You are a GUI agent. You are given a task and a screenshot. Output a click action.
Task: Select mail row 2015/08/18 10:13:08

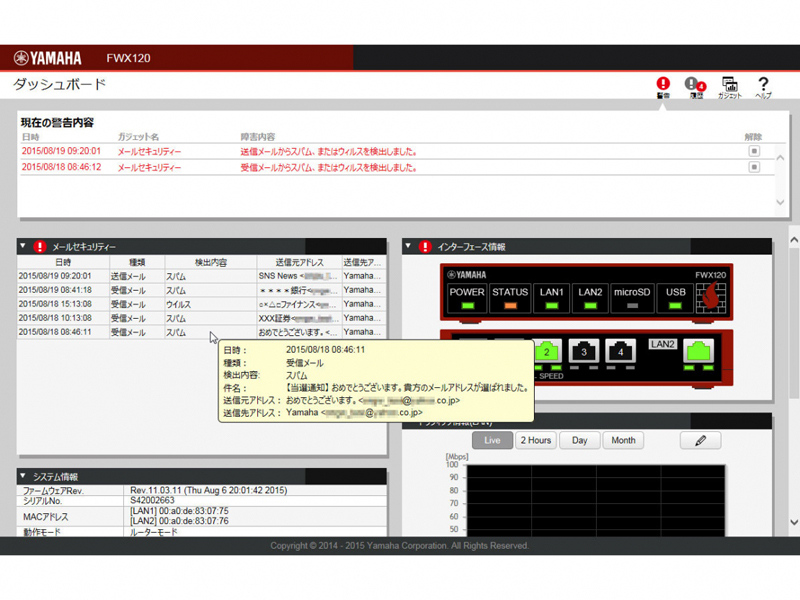[202, 318]
